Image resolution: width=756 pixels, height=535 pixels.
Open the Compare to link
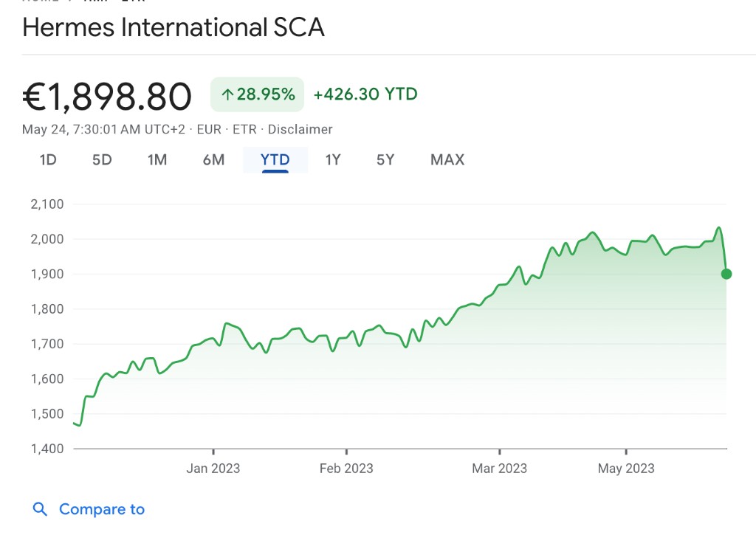[x=102, y=509]
